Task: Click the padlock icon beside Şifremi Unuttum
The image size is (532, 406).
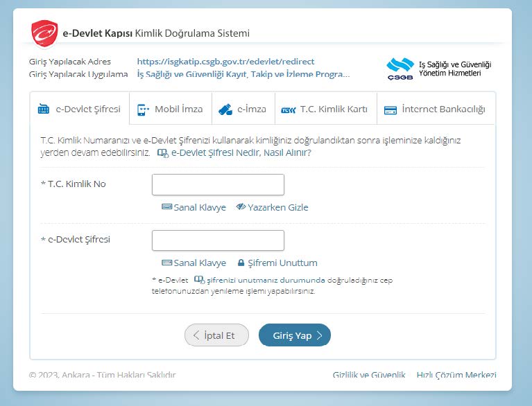Action: 241,263
